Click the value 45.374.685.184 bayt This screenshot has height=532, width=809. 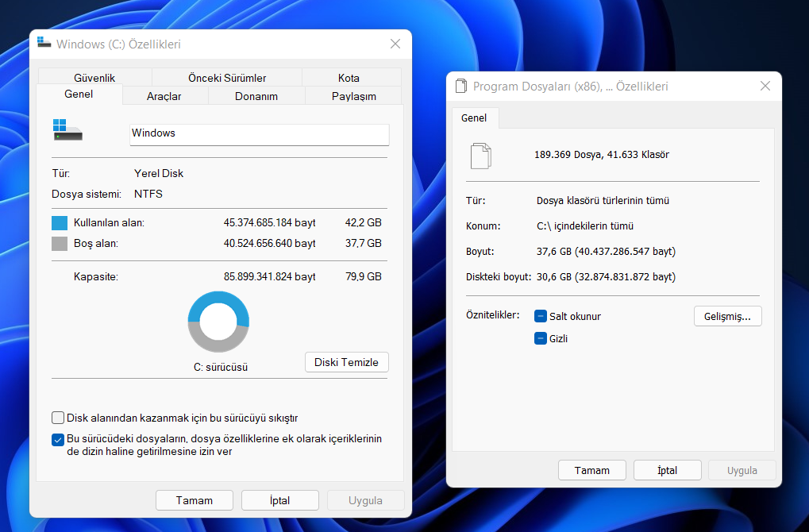pyautogui.click(x=269, y=223)
